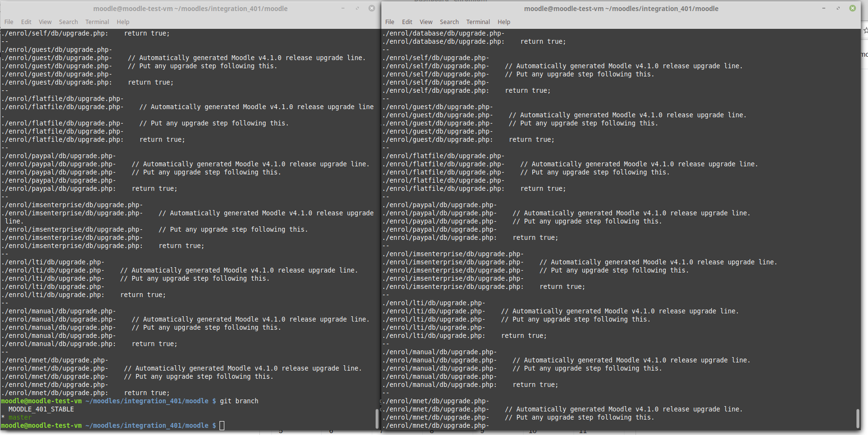Open Edit menu in left terminal
Screen dimensions: 868x435
[26, 22]
